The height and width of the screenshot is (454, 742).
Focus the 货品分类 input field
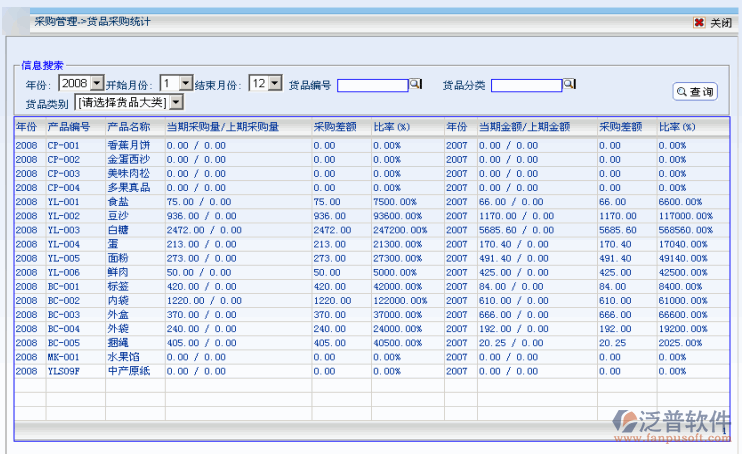coord(526,86)
